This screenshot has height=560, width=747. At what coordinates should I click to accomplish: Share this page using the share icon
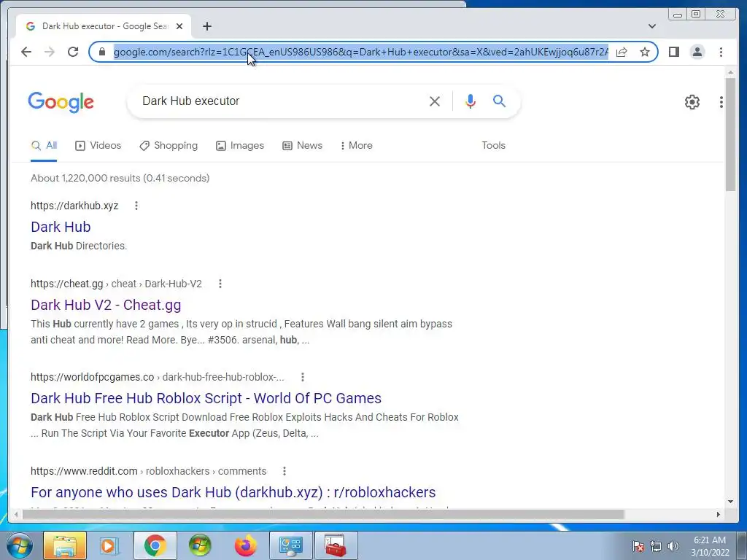[622, 52]
